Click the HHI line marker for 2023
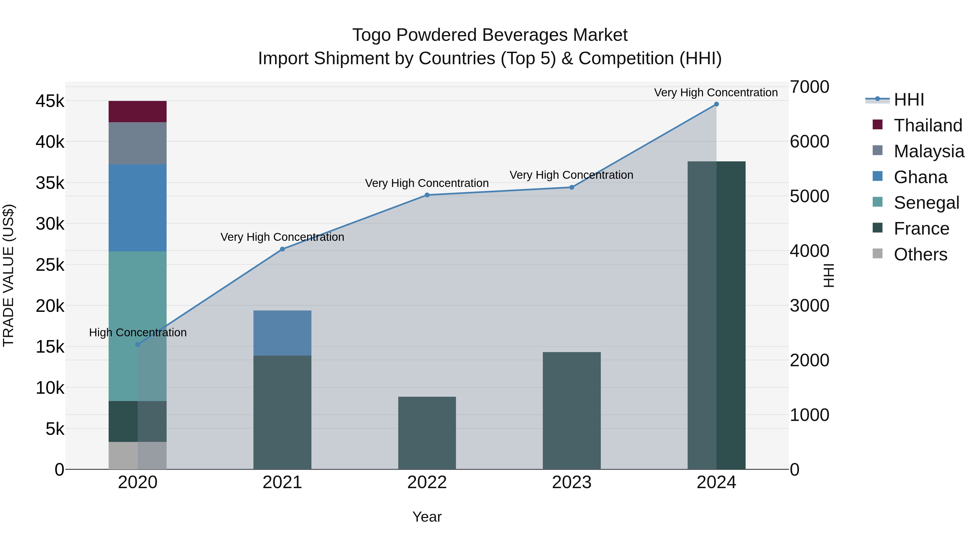 point(572,187)
